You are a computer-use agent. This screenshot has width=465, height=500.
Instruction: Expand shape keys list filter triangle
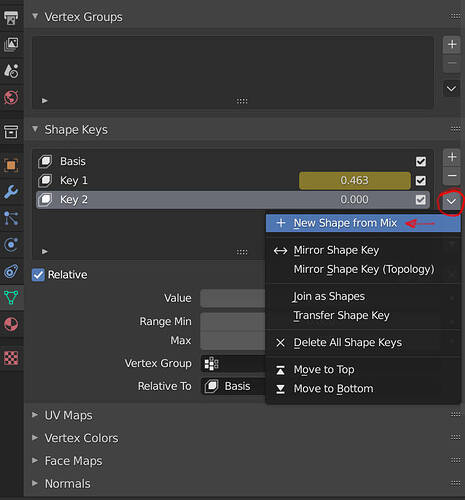point(45,251)
